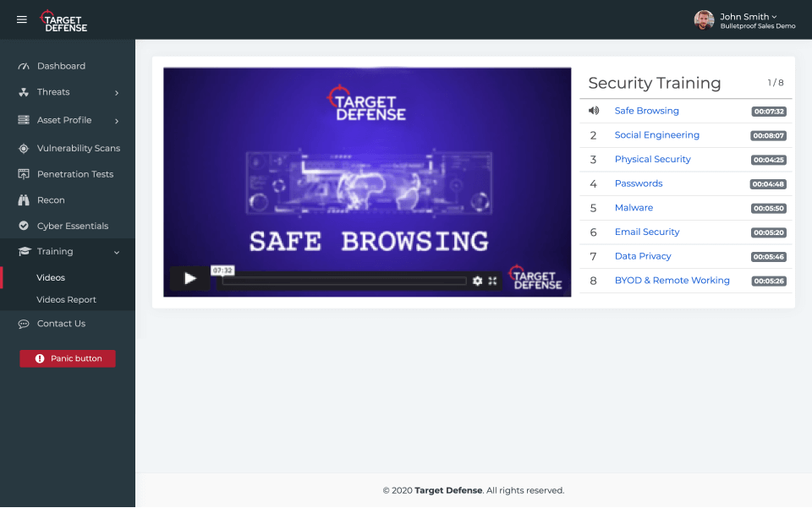The height and width of the screenshot is (508, 812).
Task: Click the Vulnerability Scans target icon
Action: 24,149
